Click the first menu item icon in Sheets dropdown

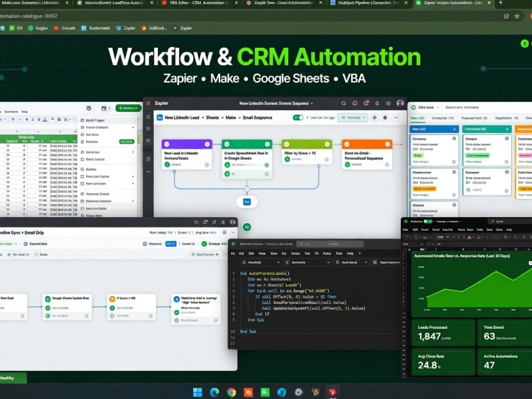(x=82, y=120)
